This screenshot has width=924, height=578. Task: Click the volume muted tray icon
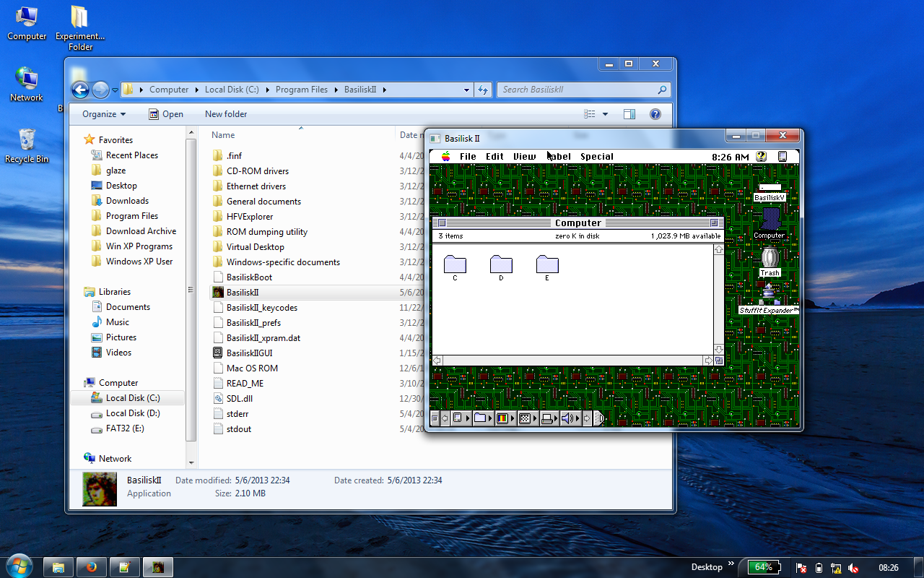tap(853, 568)
